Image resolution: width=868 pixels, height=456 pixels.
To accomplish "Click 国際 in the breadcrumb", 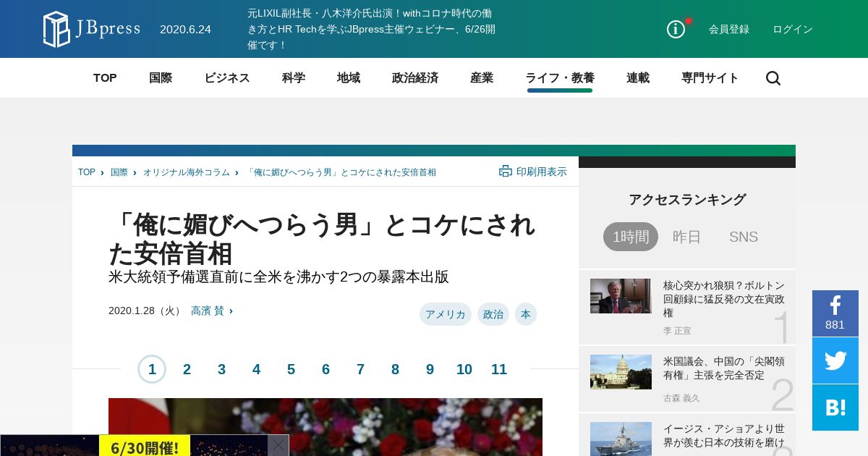I will pos(119,172).
